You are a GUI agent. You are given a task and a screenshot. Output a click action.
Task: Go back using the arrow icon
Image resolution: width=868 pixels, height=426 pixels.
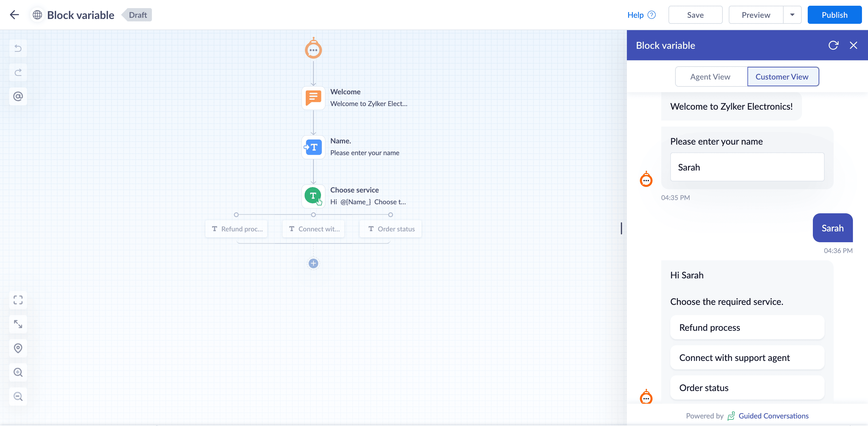(14, 15)
